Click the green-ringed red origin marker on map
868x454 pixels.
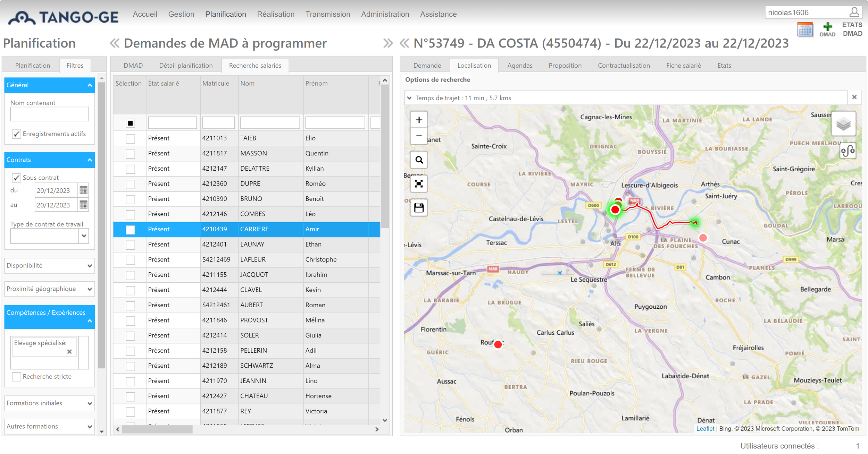615,209
